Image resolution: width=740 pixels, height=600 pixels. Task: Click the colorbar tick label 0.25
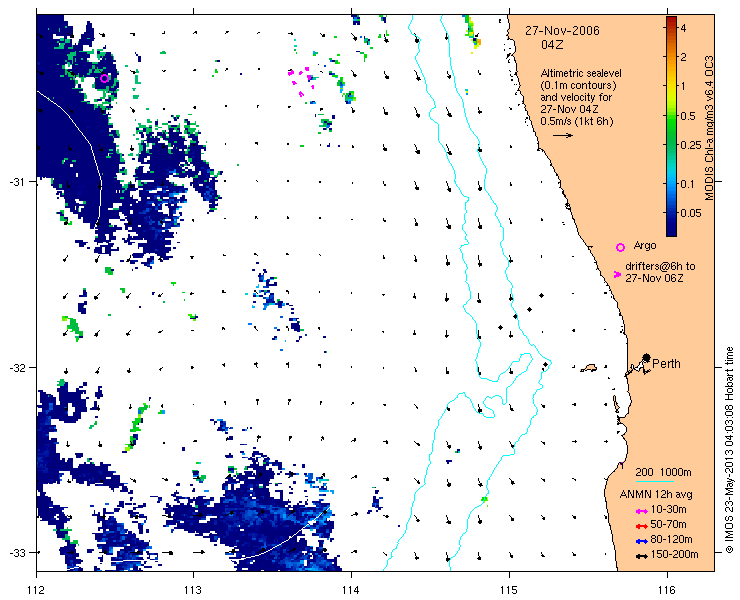click(691, 145)
